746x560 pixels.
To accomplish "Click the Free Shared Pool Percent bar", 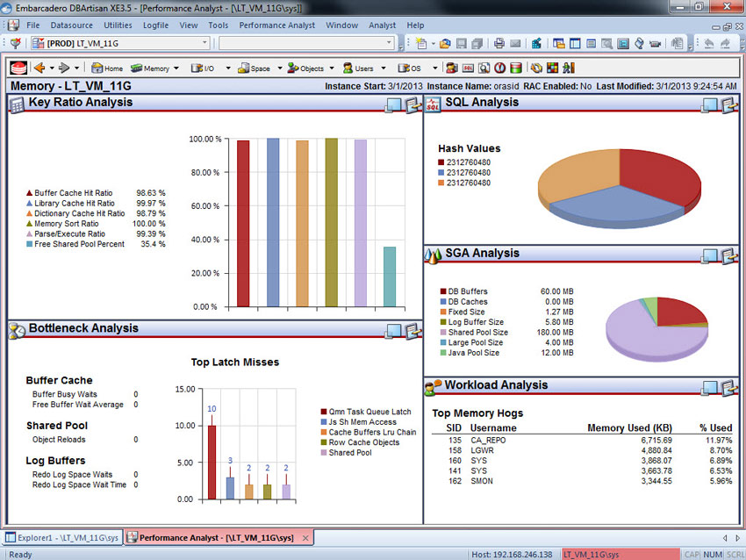I will [x=390, y=276].
